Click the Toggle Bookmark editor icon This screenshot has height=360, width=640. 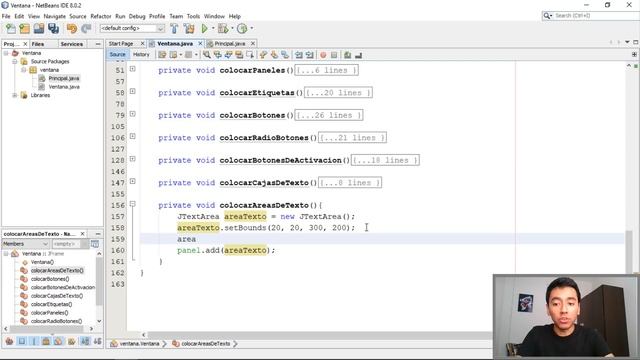(284, 55)
